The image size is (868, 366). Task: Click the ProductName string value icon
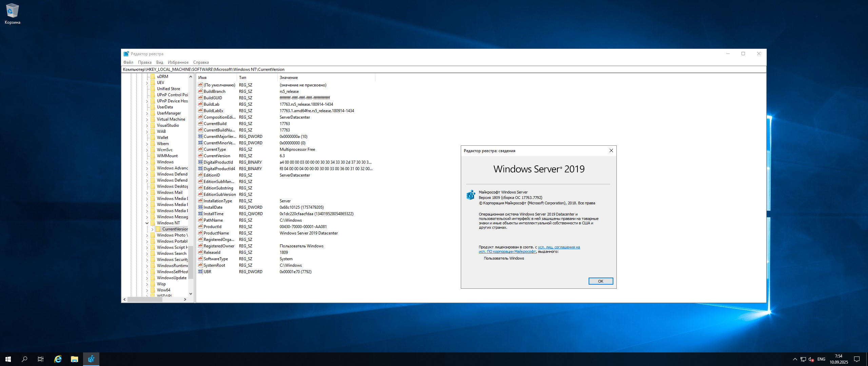tap(200, 233)
